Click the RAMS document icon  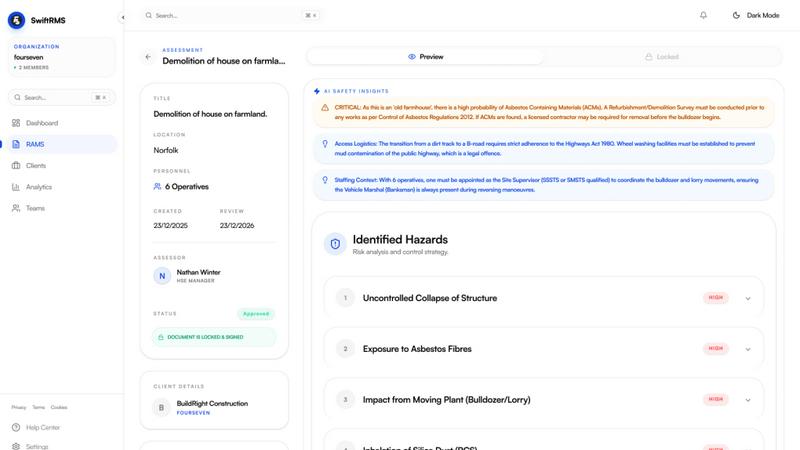tap(16, 144)
